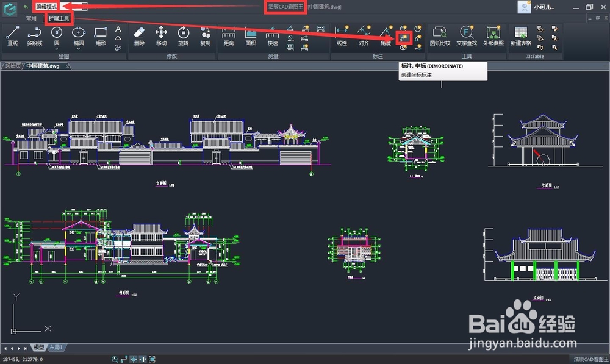Click the 面积 area measure tool
Screen dimensions: 610x364
pyautogui.click(x=251, y=36)
